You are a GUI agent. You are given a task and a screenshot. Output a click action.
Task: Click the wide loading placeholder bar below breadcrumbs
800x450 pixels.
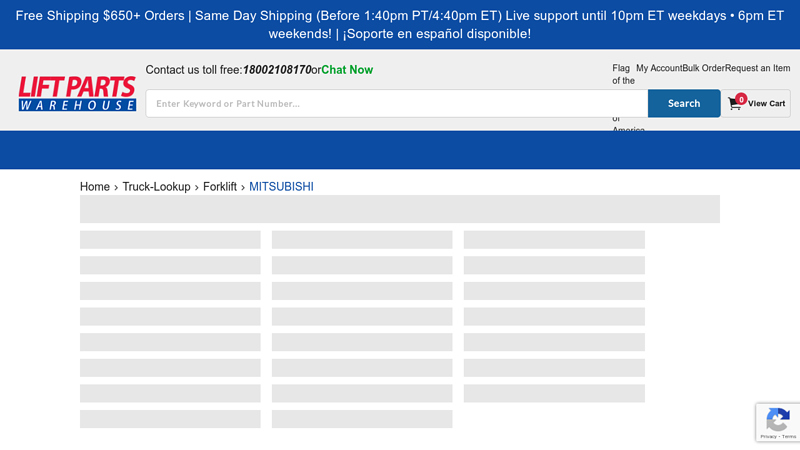[x=400, y=209]
